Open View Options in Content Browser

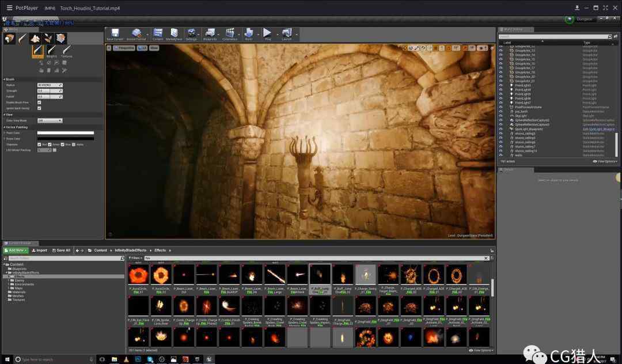point(481,351)
